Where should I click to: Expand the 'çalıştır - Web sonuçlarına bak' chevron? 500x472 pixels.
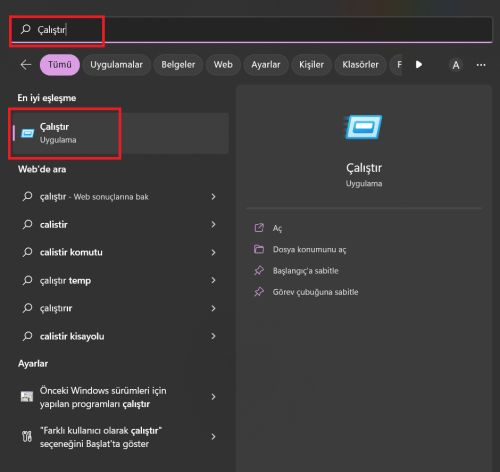(213, 197)
